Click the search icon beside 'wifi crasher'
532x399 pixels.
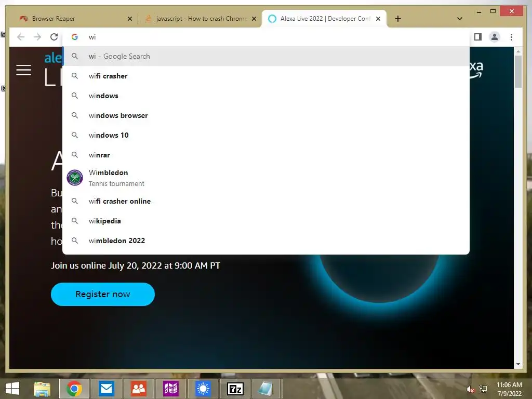click(x=75, y=76)
